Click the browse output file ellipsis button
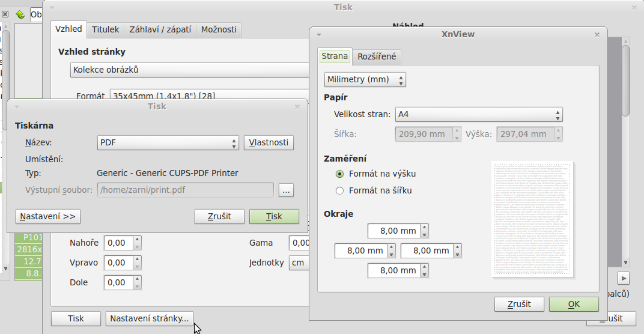The width and height of the screenshot is (644, 334). (286, 190)
